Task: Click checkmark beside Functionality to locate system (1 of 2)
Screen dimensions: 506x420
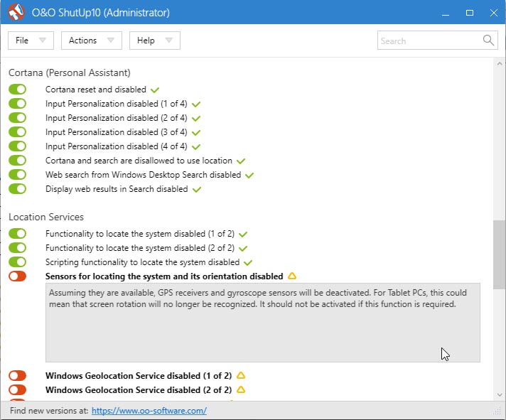Action: (243, 234)
